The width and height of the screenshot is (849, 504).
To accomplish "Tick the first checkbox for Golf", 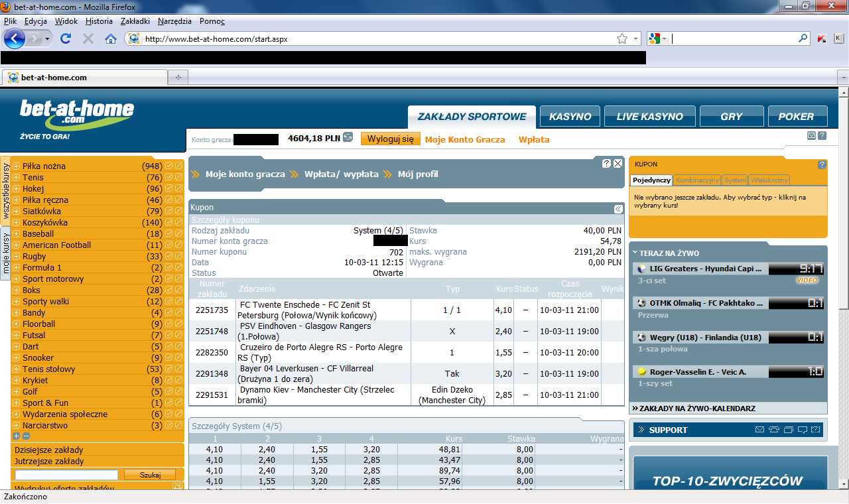I will (169, 391).
